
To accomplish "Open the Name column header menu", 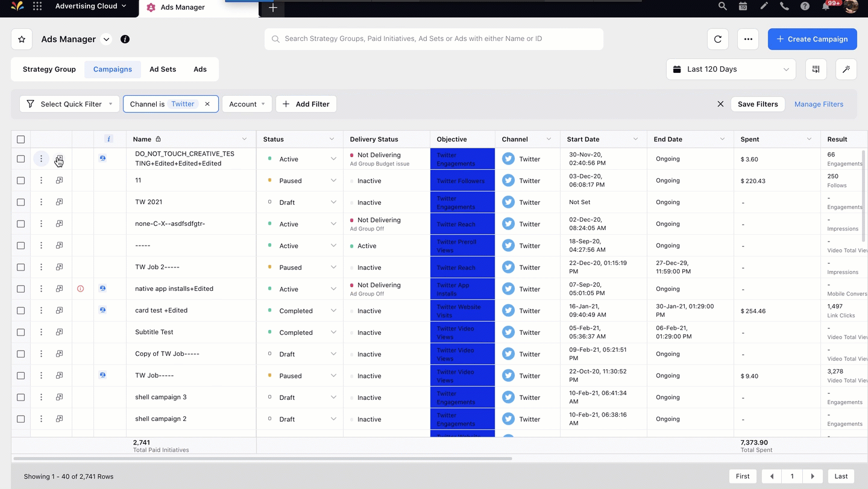I will click(x=244, y=139).
